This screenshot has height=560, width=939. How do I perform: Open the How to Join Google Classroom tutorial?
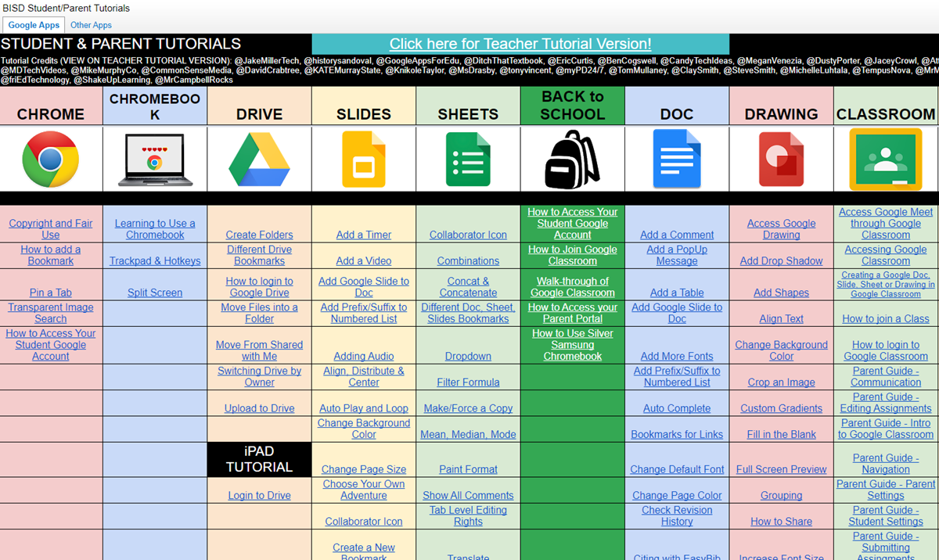(572, 255)
